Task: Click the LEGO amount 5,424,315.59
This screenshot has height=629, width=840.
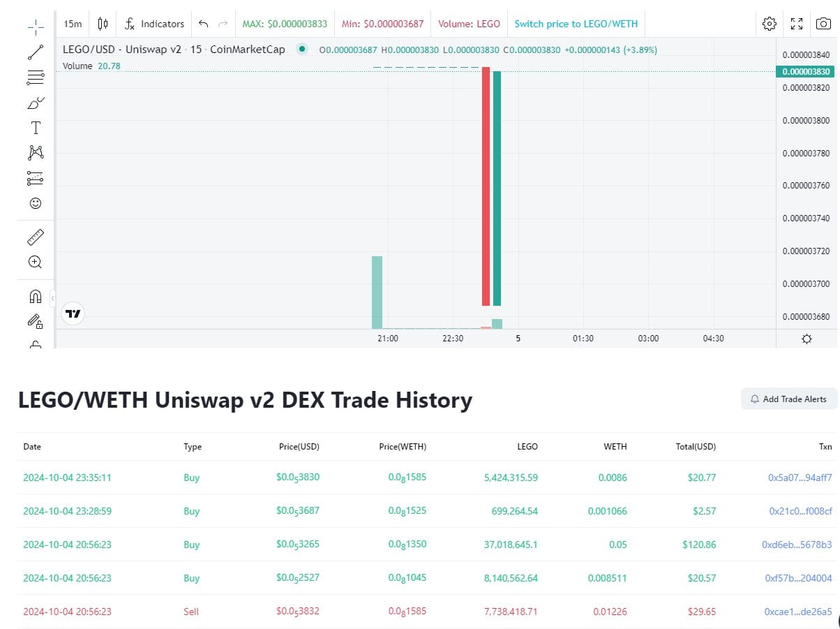Action: [511, 478]
